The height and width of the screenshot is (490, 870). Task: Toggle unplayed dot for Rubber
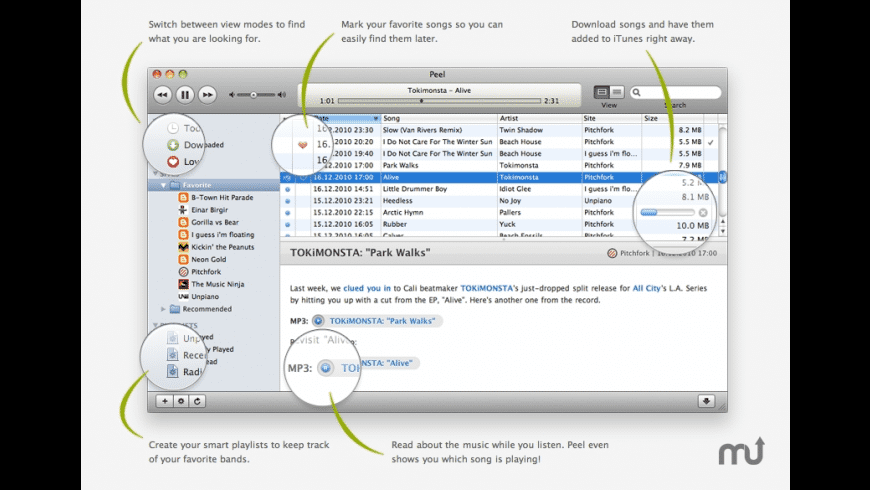287,224
